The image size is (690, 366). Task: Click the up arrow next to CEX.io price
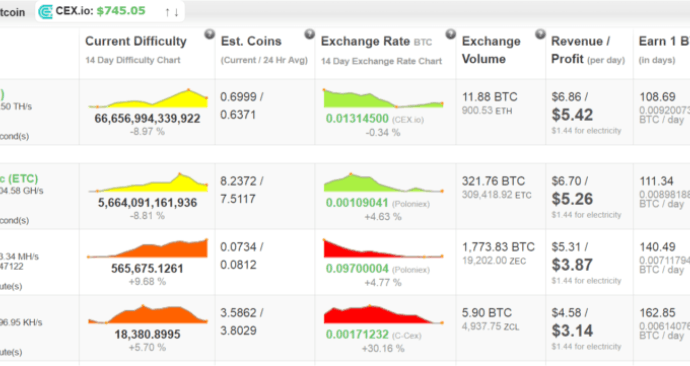pyautogui.click(x=167, y=12)
